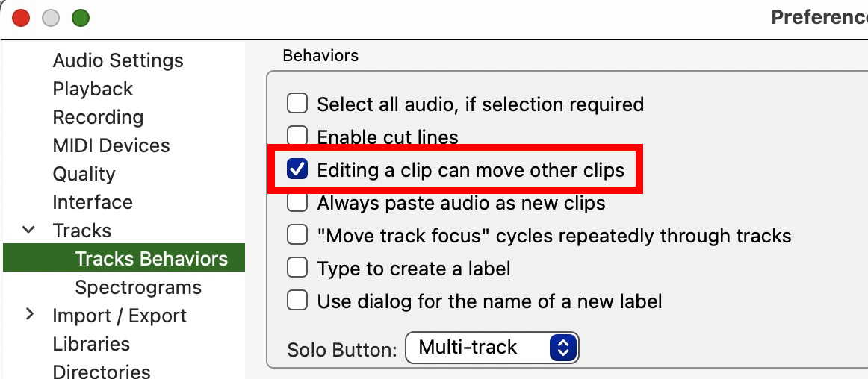Go to Recording preferences
This screenshot has width=868, height=379.
click(98, 117)
